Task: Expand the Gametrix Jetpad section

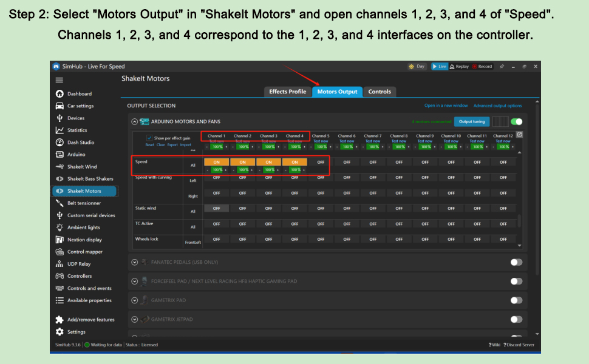Action: point(134,319)
